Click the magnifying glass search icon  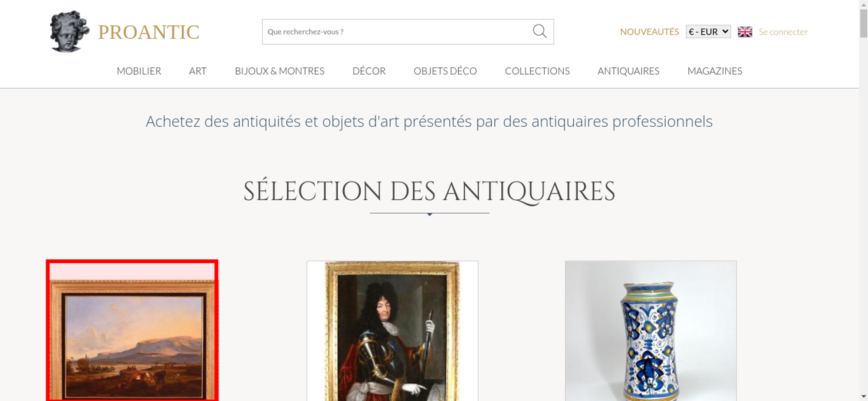pyautogui.click(x=539, y=31)
